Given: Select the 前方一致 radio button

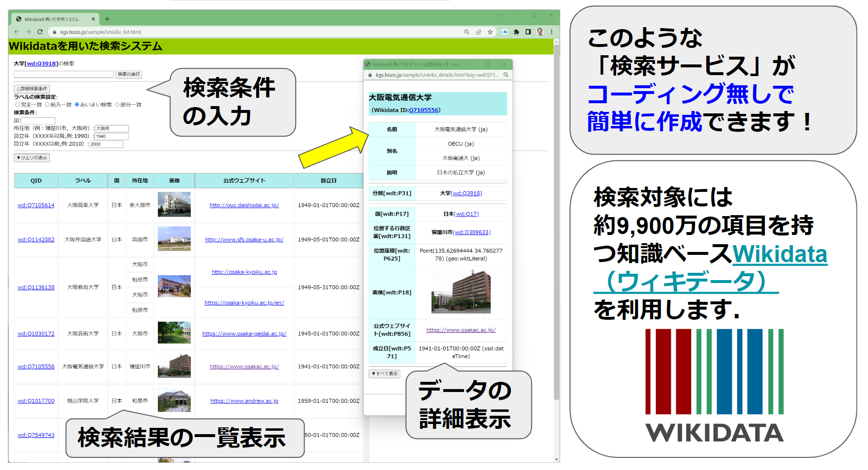Looking at the screenshot, I should (x=47, y=105).
